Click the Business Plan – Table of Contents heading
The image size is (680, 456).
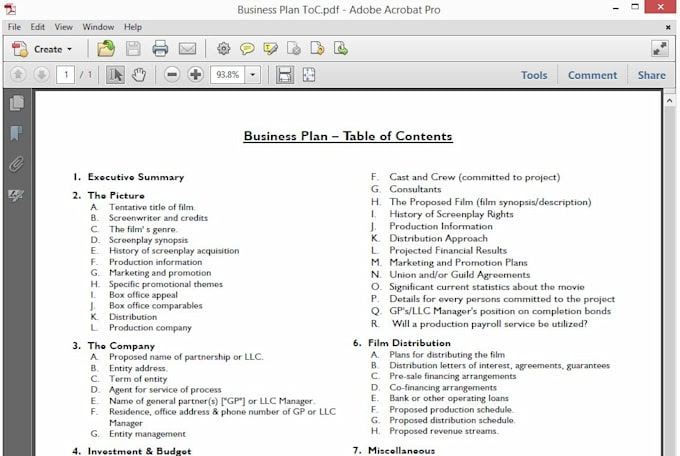pos(348,136)
